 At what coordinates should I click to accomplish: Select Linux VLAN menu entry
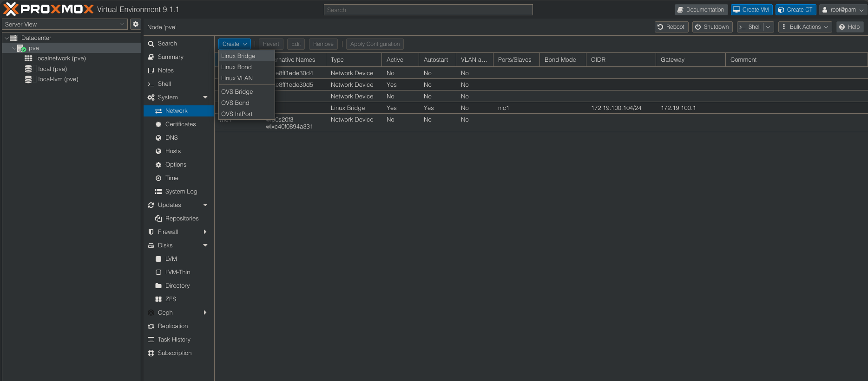pos(237,78)
